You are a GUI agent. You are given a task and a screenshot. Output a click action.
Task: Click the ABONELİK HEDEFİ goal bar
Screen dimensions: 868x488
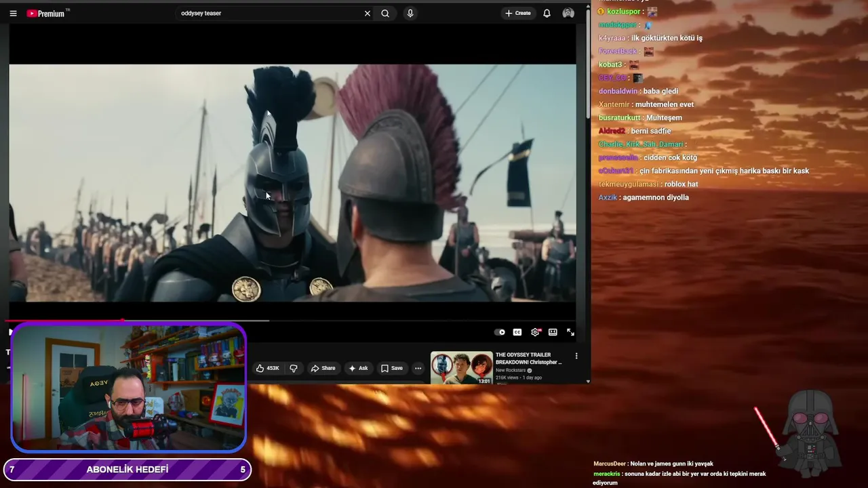pos(127,470)
